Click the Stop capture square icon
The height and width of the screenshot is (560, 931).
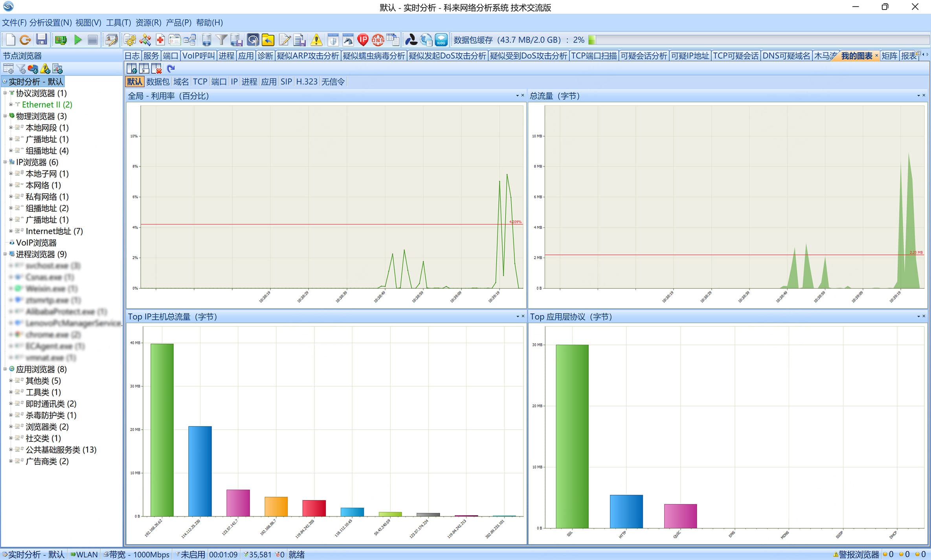pyautogui.click(x=92, y=40)
